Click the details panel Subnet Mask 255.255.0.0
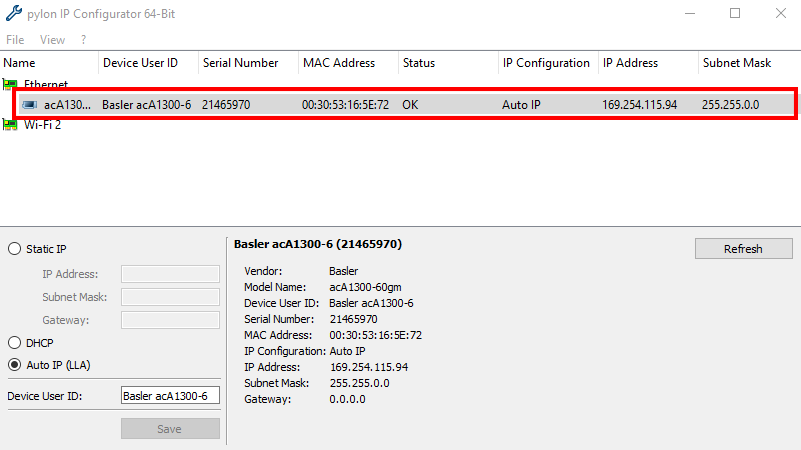This screenshot has height=450, width=801. [x=360, y=383]
